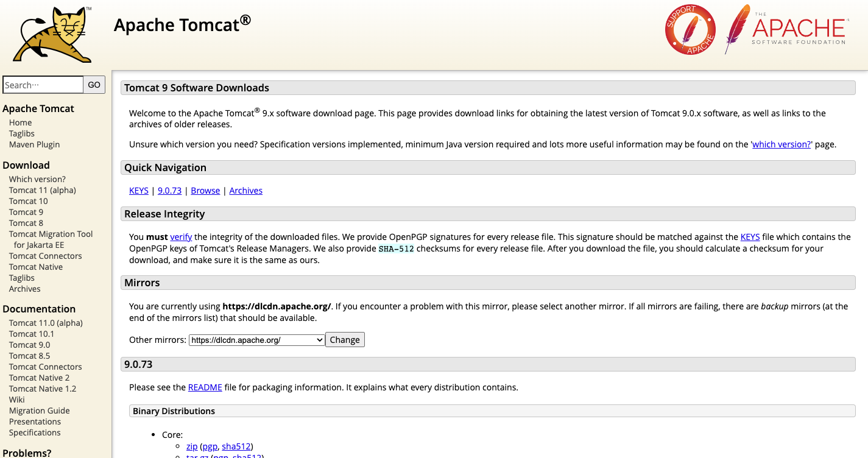Screen dimensions: 868x458
Task: Open Tomcat 10.1 documentation
Action: click(32, 334)
